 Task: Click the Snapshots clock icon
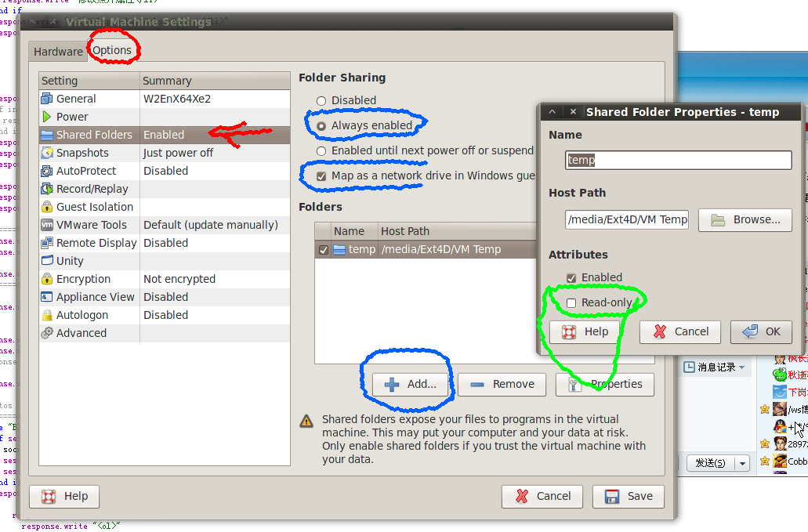point(47,153)
